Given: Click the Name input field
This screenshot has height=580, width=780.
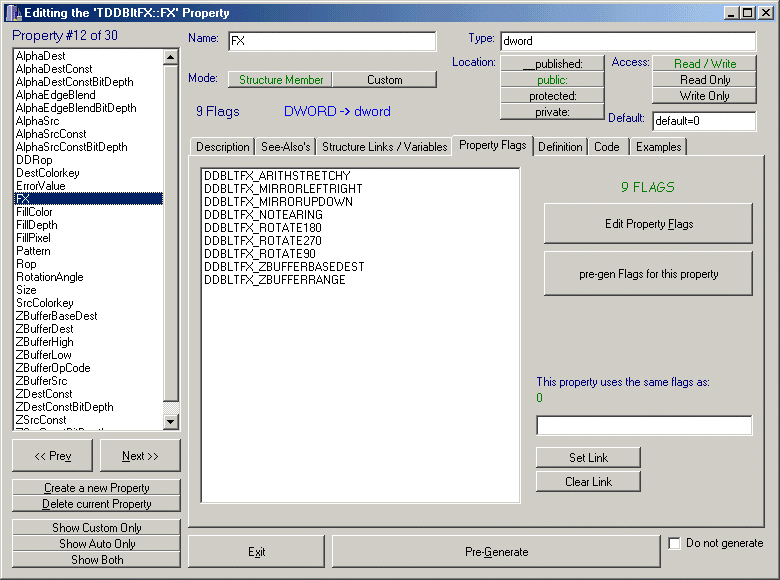Looking at the screenshot, I should click(331, 41).
